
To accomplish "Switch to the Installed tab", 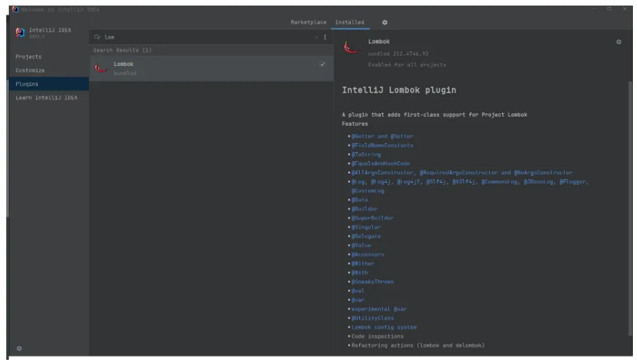I will point(349,22).
